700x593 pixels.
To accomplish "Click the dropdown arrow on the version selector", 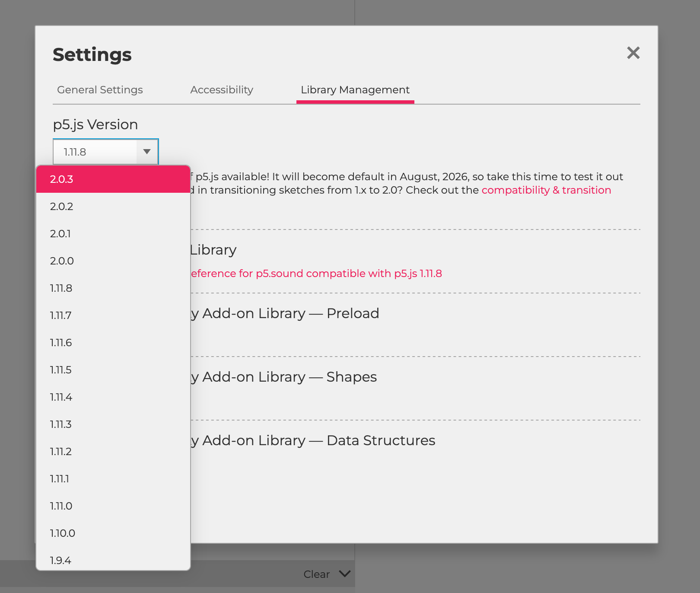I will point(146,152).
